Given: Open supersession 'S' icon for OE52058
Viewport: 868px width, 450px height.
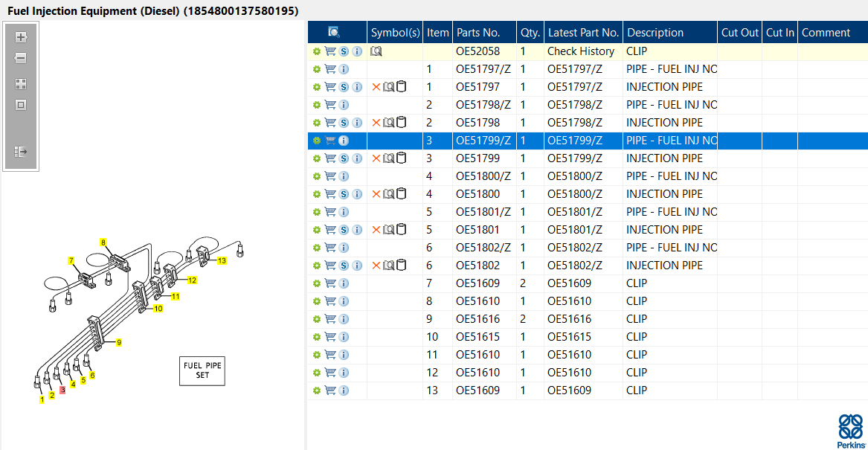Looking at the screenshot, I should pyautogui.click(x=344, y=51).
